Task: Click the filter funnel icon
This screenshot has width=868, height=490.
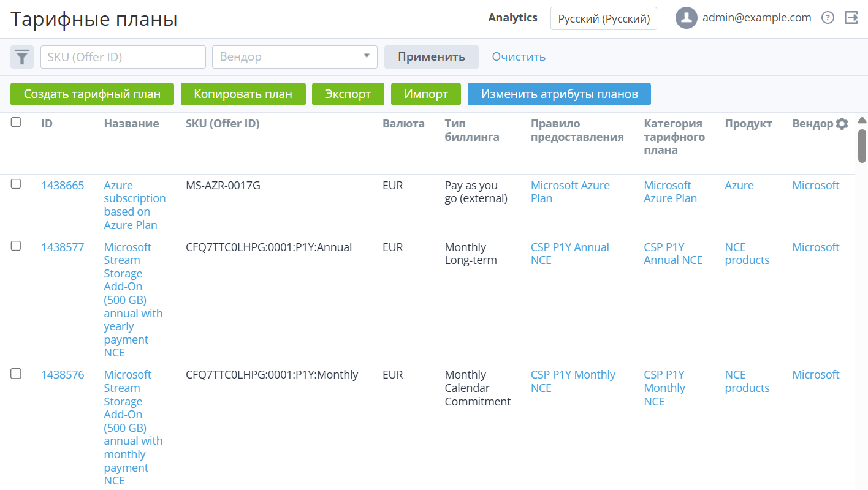Action: point(22,57)
